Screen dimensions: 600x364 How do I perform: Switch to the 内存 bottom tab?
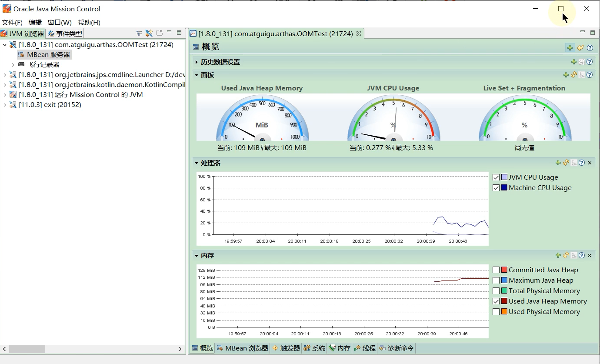pyautogui.click(x=340, y=348)
